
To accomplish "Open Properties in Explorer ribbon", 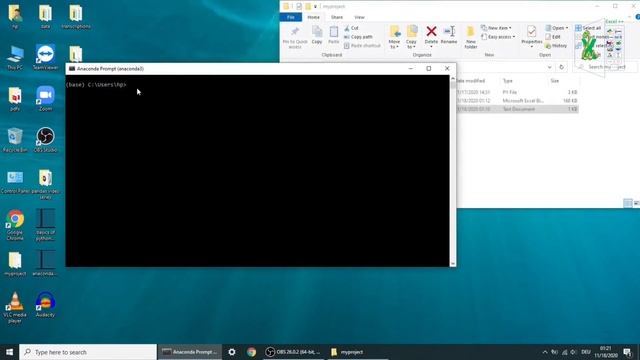I will click(531, 36).
